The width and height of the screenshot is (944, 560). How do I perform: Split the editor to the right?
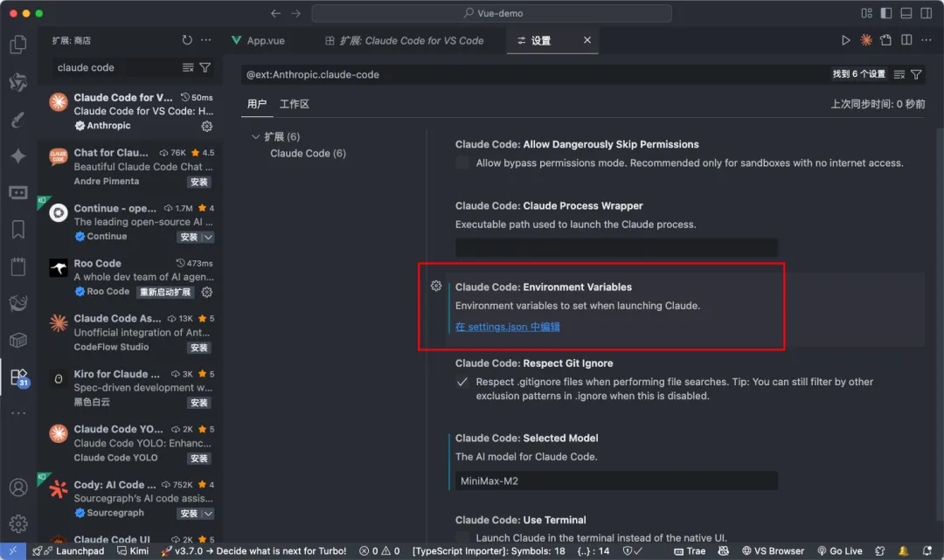(x=906, y=40)
